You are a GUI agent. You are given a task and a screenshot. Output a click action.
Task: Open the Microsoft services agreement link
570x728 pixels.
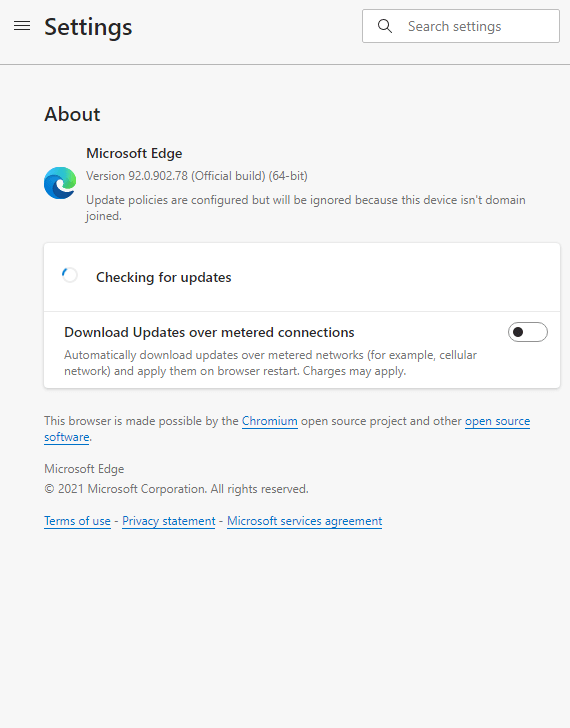304,521
